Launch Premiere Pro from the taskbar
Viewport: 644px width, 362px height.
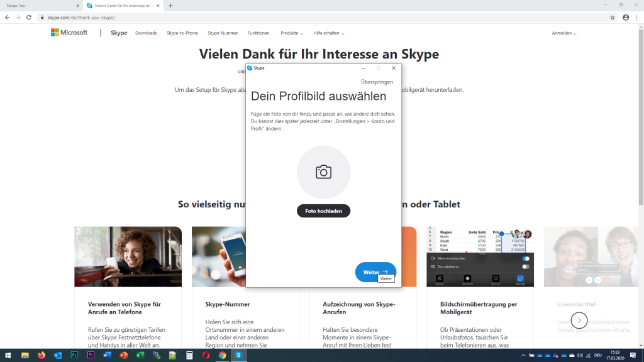[x=91, y=356]
